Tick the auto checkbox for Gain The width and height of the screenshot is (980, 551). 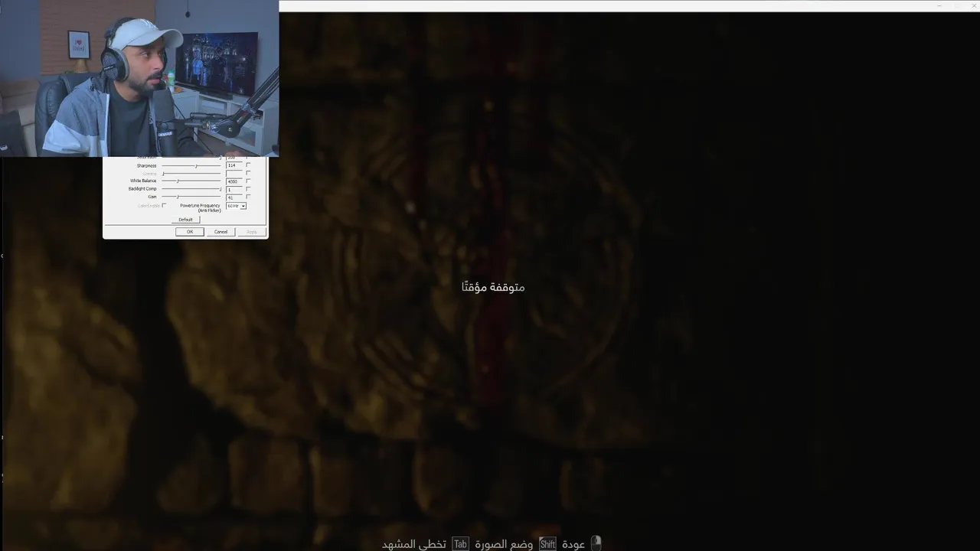pos(248,197)
